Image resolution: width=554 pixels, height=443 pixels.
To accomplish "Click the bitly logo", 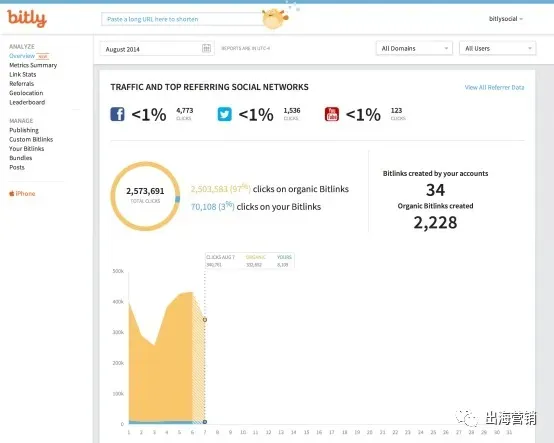I will click(x=27, y=18).
